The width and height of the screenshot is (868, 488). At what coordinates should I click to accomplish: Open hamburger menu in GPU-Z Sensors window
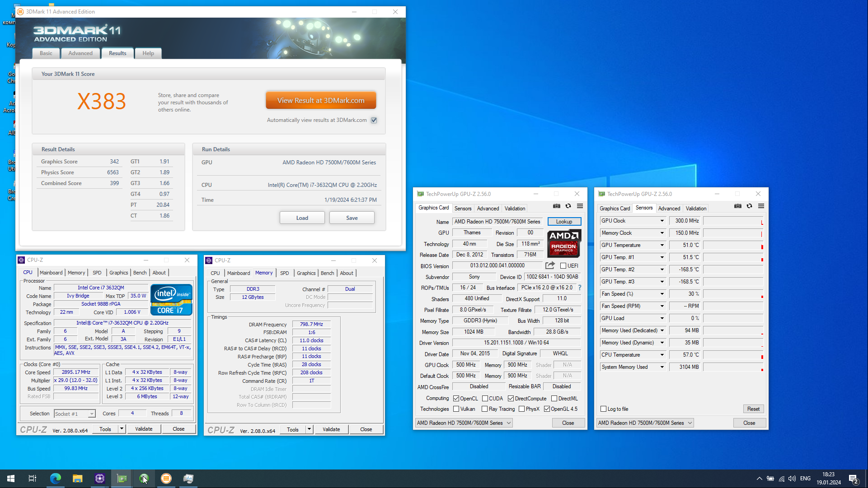click(761, 206)
